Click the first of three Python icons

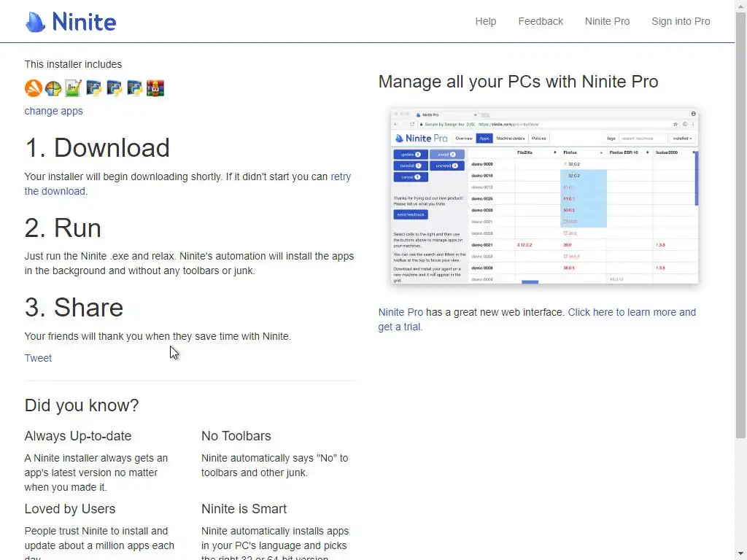pos(94,88)
